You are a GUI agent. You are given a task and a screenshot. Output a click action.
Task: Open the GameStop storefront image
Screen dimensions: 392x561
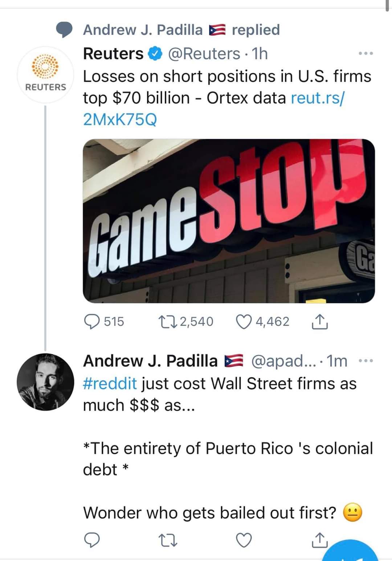pos(229,221)
